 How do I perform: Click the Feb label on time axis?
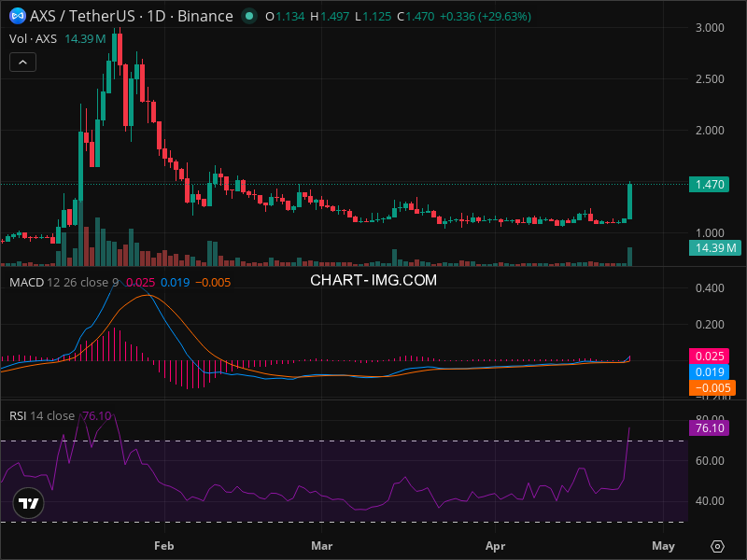(x=164, y=546)
